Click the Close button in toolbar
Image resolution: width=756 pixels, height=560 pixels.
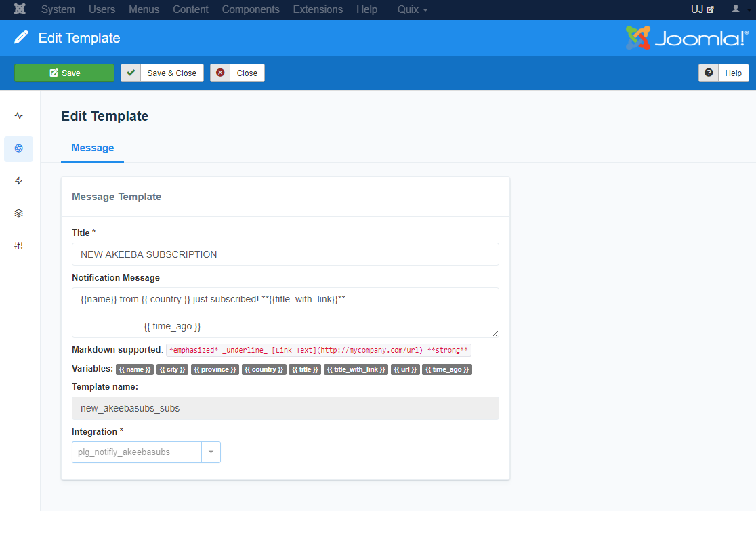point(237,73)
